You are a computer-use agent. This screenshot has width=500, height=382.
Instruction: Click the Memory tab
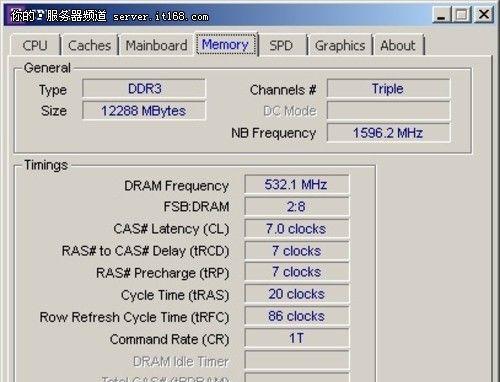click(x=226, y=44)
